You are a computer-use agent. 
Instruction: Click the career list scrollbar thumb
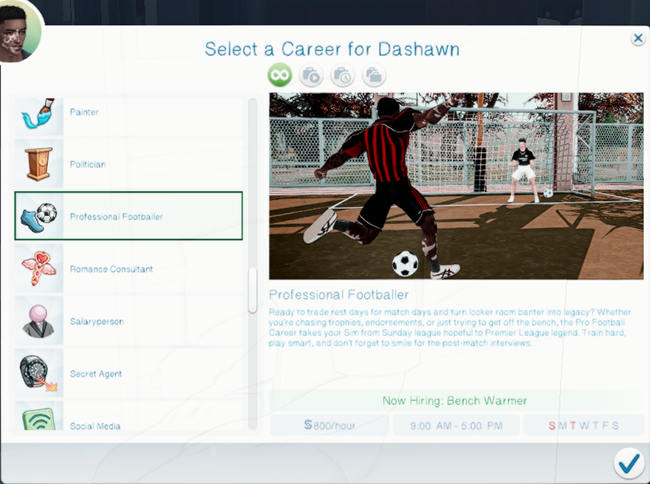252,290
